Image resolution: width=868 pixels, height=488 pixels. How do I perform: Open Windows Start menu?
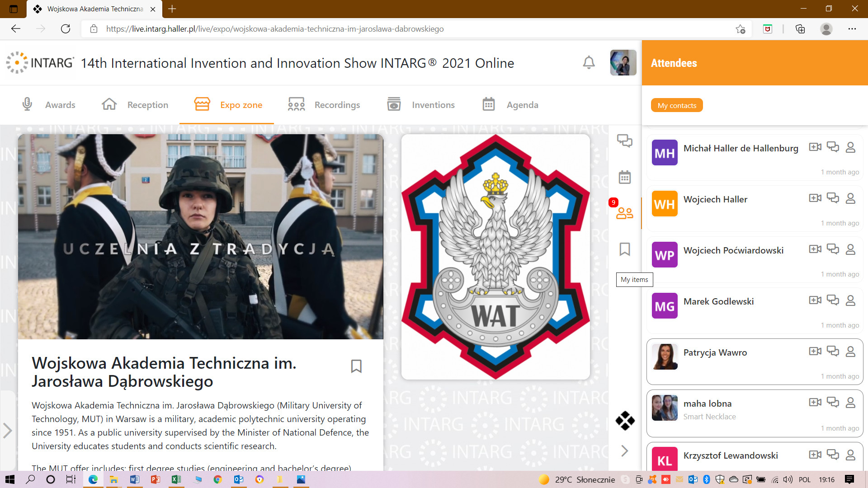[x=10, y=479]
